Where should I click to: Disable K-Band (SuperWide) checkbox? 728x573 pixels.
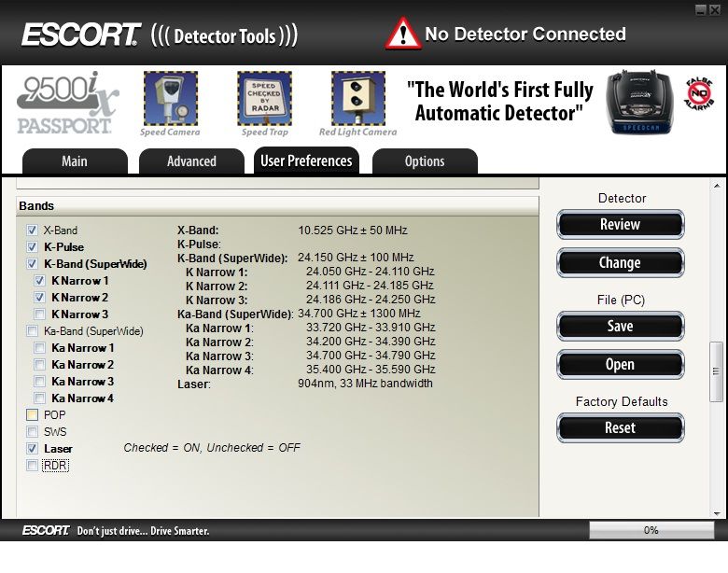tap(32, 264)
